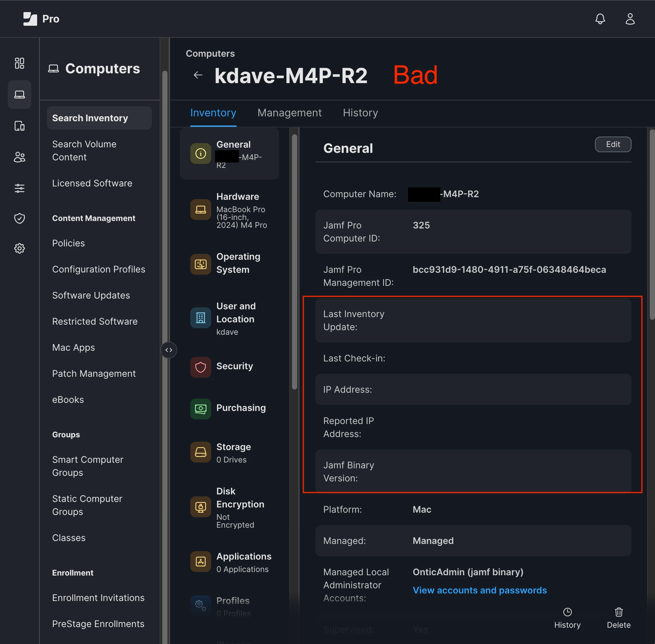The height and width of the screenshot is (644, 655).
Task: Open Classes in sidebar
Action: [x=69, y=538]
